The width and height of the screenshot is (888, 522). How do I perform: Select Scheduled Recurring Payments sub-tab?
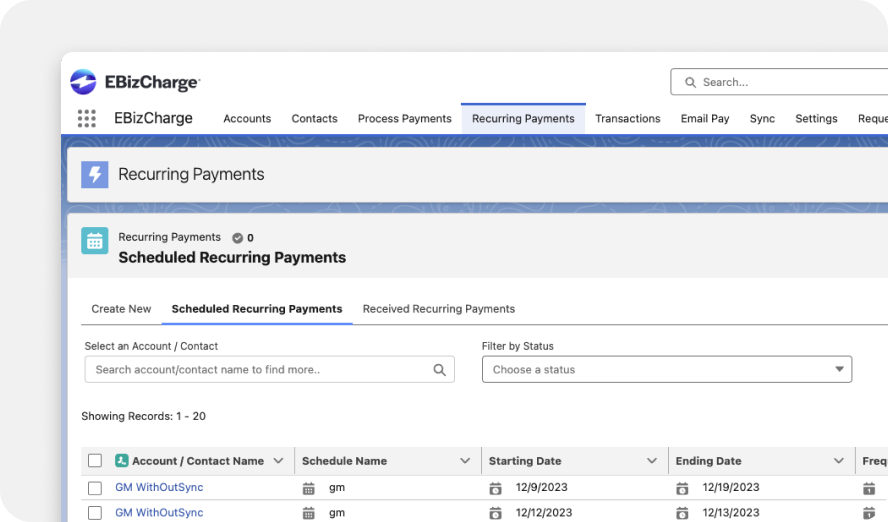coord(257,309)
